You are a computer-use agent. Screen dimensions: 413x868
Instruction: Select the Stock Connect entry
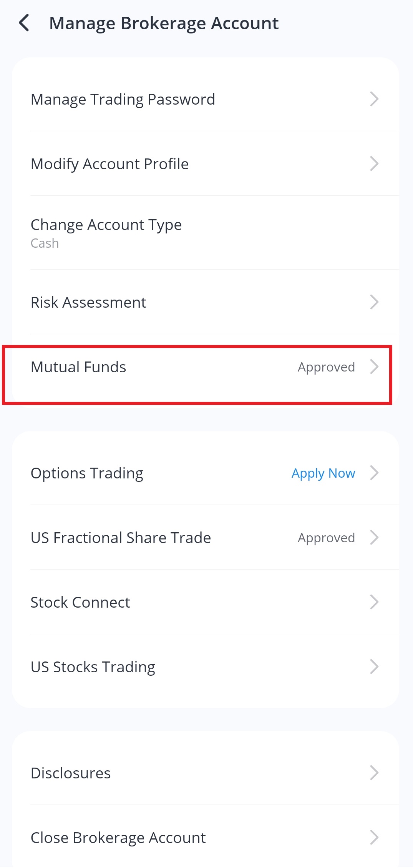click(80, 602)
